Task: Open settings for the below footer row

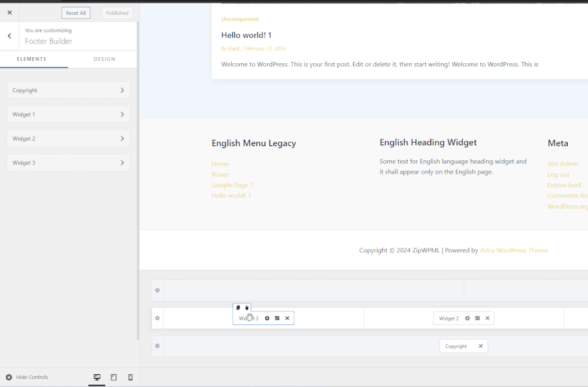Action: pos(158,346)
